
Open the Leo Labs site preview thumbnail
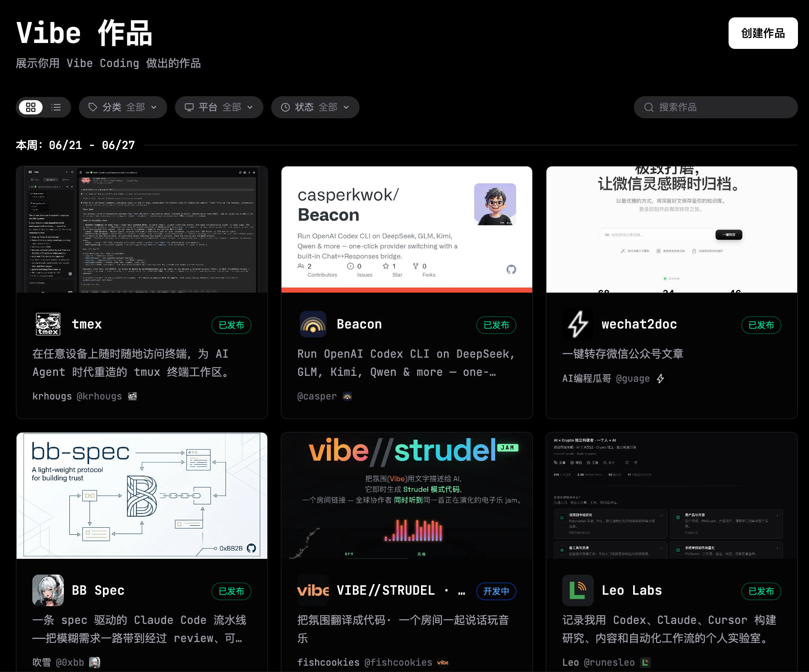click(x=672, y=496)
